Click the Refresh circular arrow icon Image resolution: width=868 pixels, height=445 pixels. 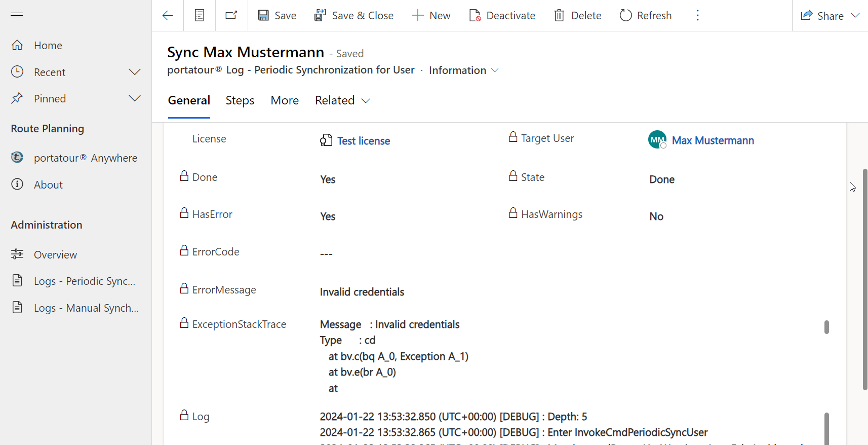[x=626, y=16]
